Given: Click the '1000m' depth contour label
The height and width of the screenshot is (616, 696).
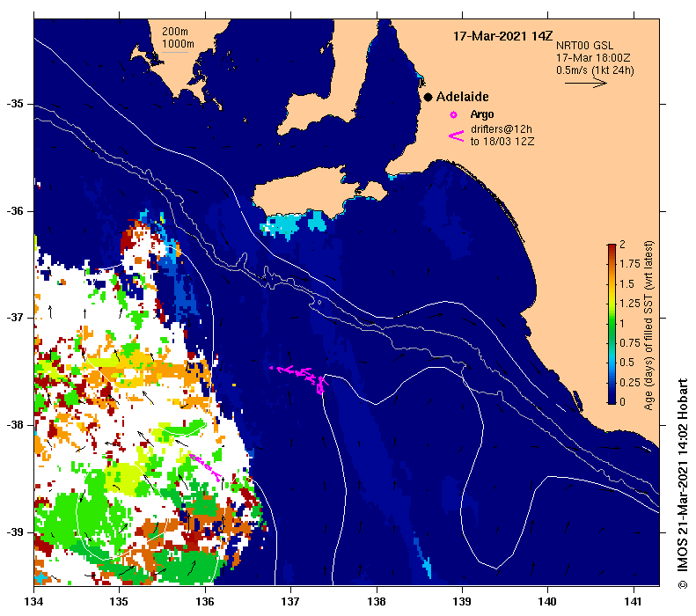Looking at the screenshot, I should pos(178,44).
